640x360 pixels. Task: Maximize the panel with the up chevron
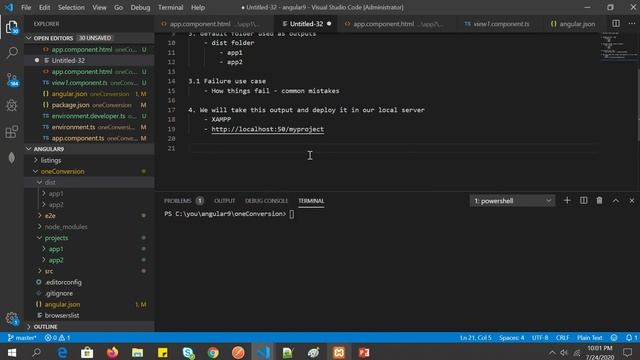tap(616, 200)
